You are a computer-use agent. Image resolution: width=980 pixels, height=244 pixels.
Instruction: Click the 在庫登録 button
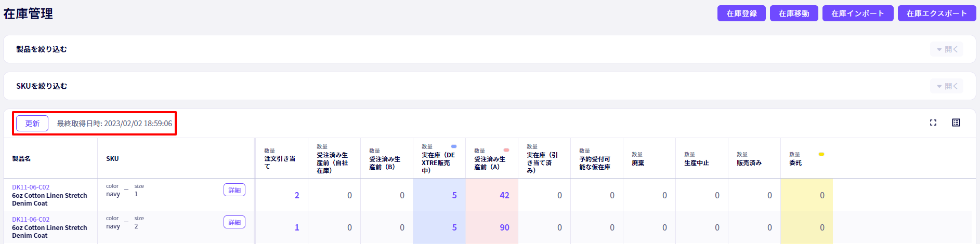tap(741, 13)
